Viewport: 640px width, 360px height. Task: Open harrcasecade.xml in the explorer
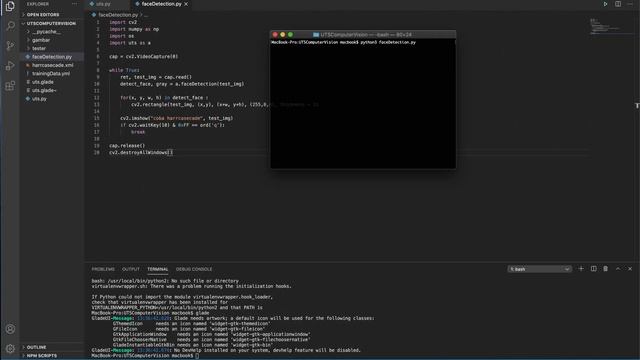tap(52, 65)
